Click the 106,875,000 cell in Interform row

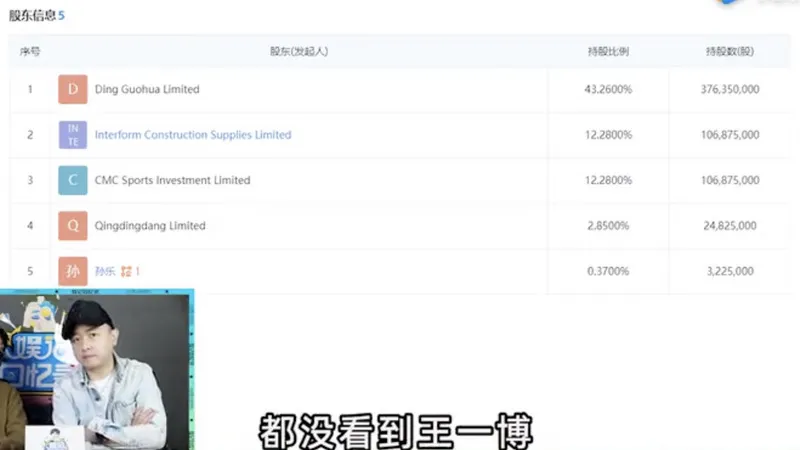(x=730, y=135)
